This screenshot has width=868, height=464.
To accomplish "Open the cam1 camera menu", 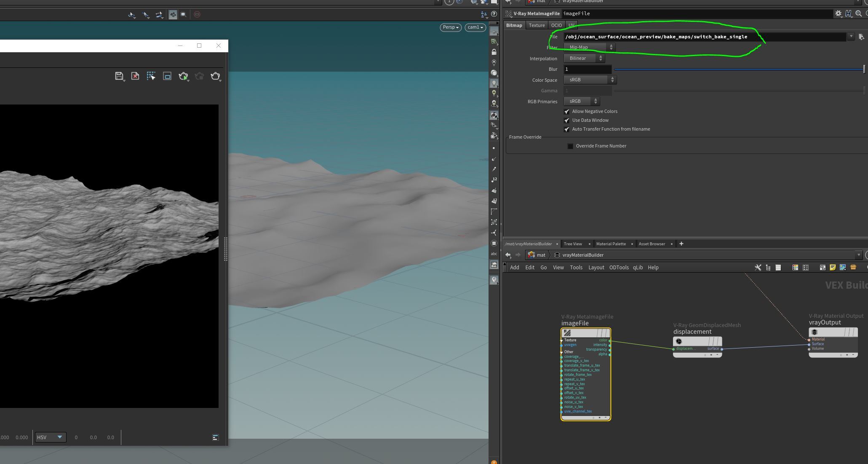I will point(475,27).
